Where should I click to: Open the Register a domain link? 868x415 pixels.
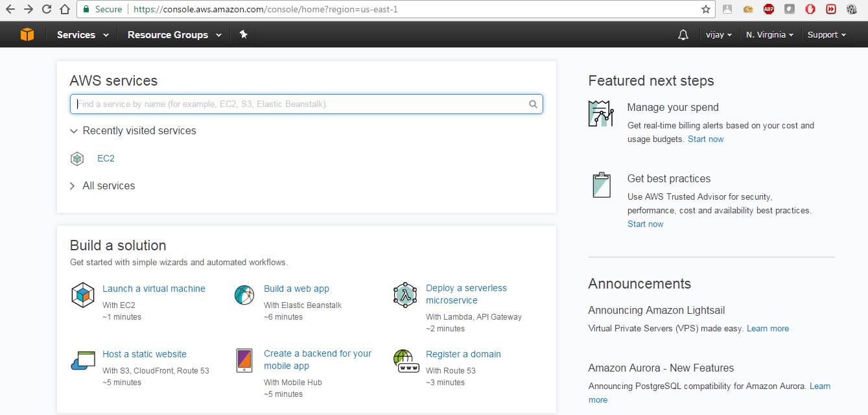tap(463, 354)
